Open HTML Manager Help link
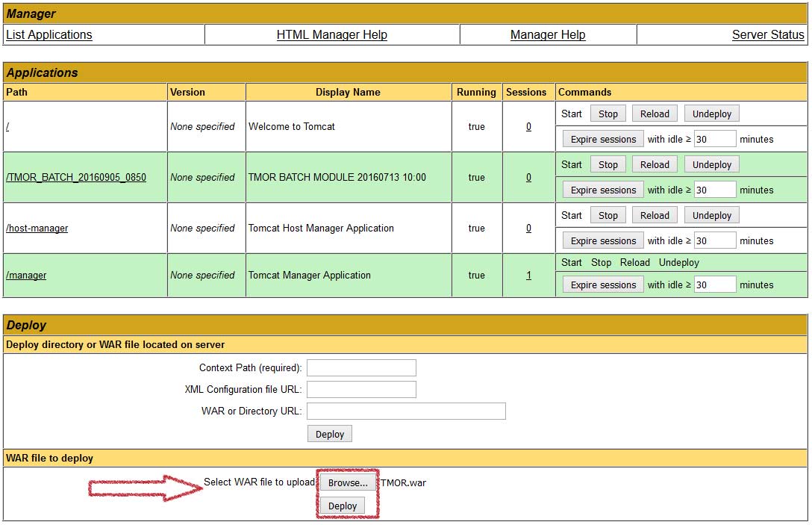 (332, 34)
